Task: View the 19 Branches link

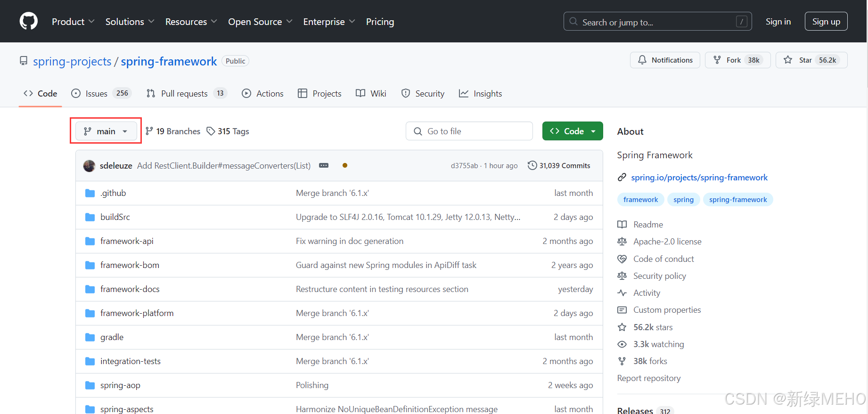Action: pos(173,131)
